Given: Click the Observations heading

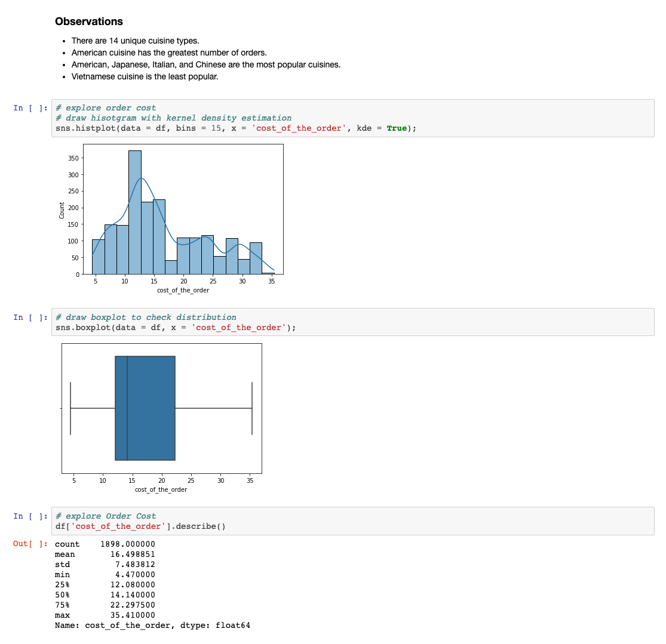Looking at the screenshot, I should tap(88, 21).
